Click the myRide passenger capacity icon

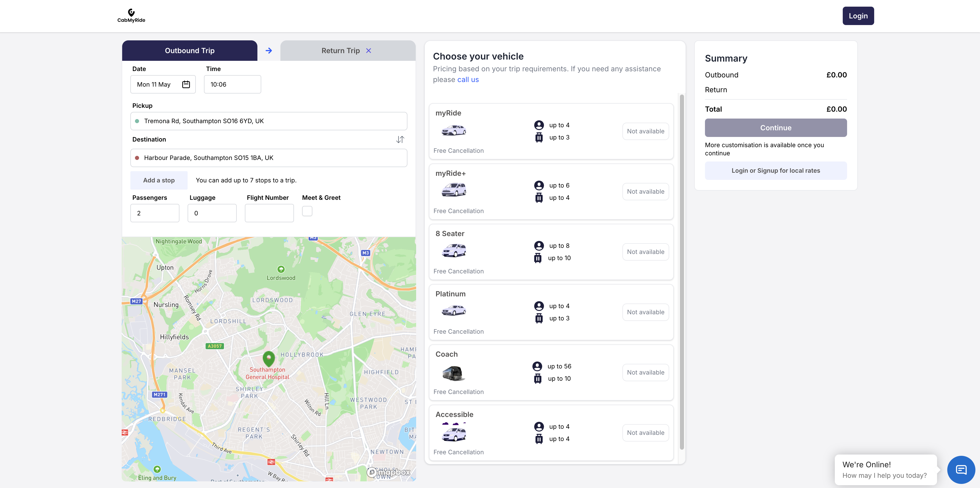[x=539, y=125]
